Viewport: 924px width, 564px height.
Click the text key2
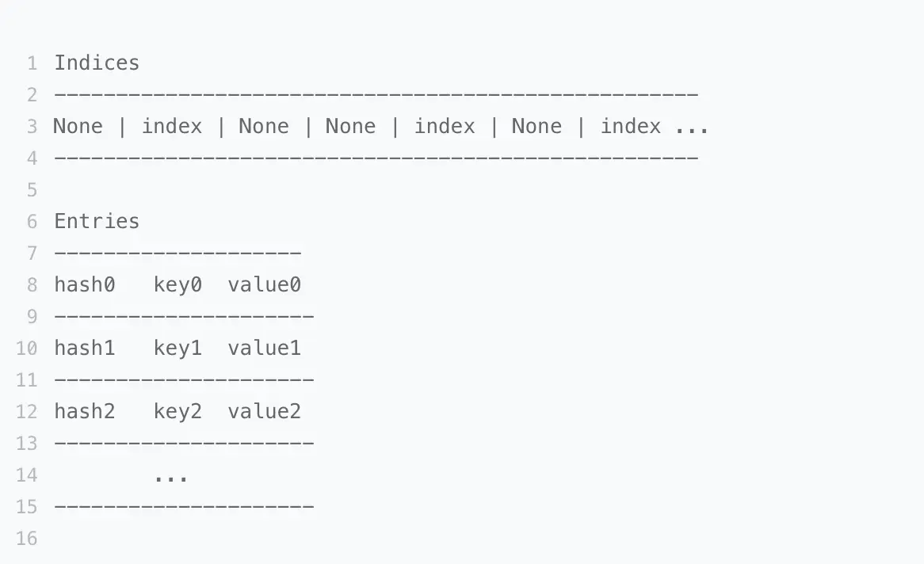coord(178,412)
